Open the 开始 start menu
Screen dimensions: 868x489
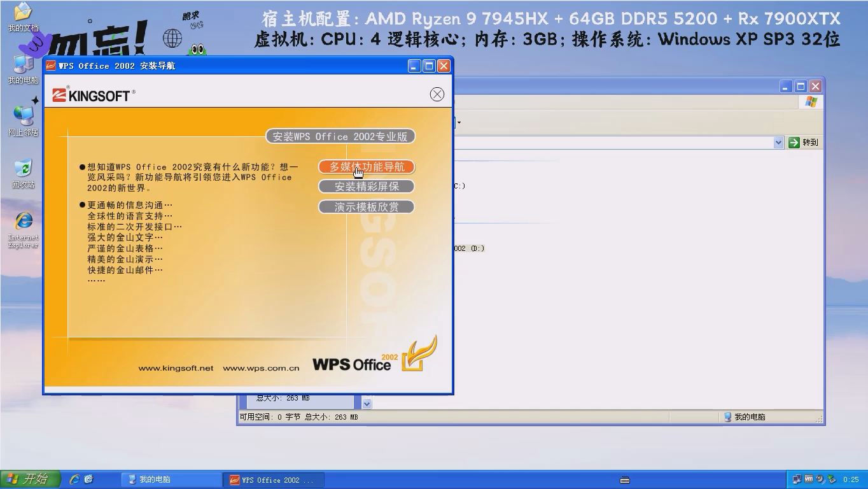(x=31, y=479)
